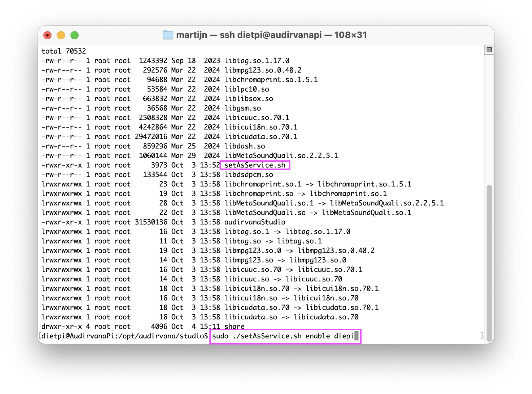532x394 pixels.
Task: Click the libMetaSoundQuali.so.2.2.5.1 file entry
Action: 281,156
